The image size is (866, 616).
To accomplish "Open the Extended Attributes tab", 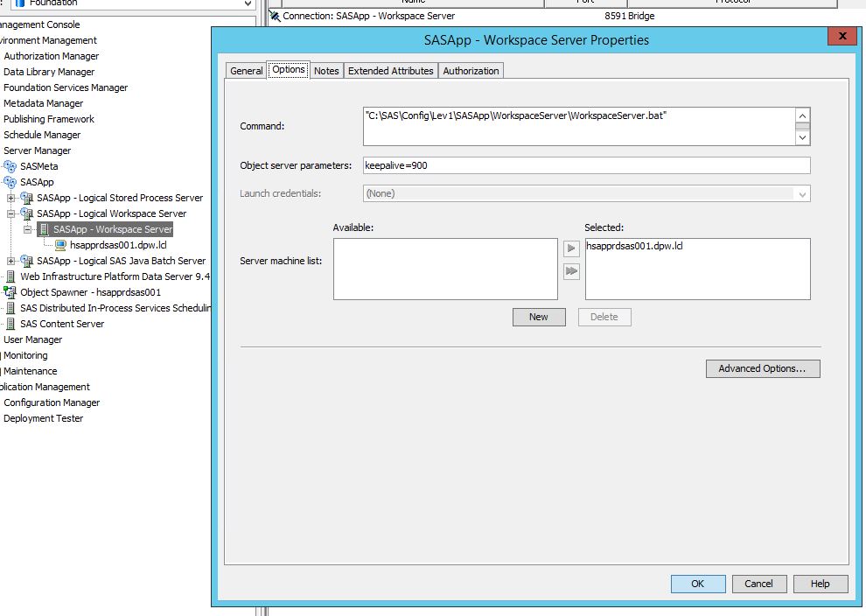I will pos(390,71).
